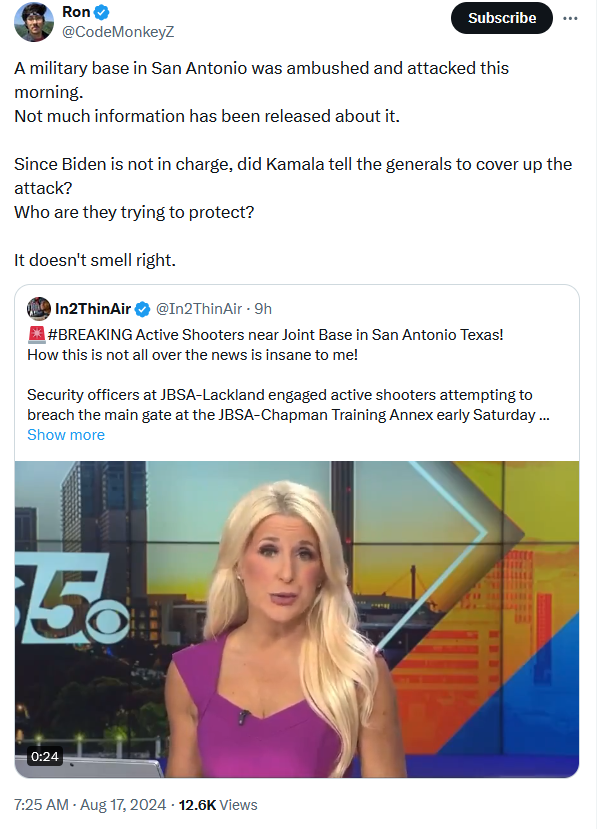Expand quoted post with Show more

66,435
